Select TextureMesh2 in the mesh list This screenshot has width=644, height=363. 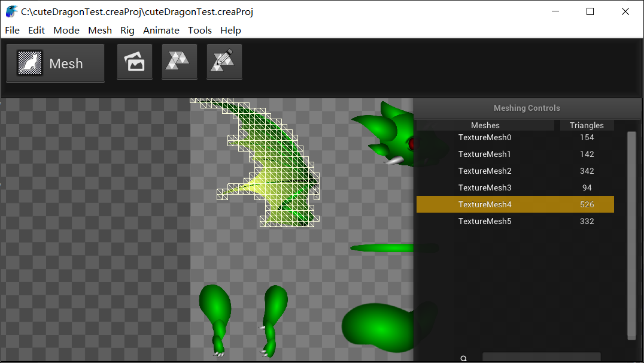click(x=485, y=171)
